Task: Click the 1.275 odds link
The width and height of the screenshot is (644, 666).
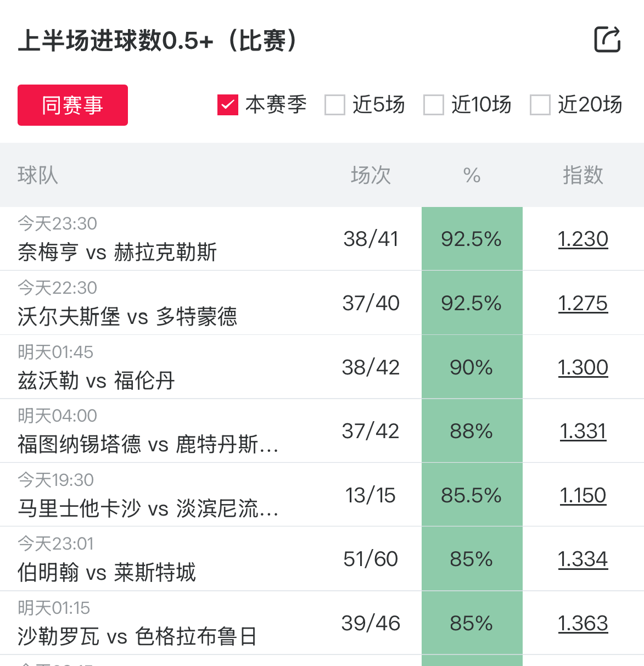Action: (583, 303)
